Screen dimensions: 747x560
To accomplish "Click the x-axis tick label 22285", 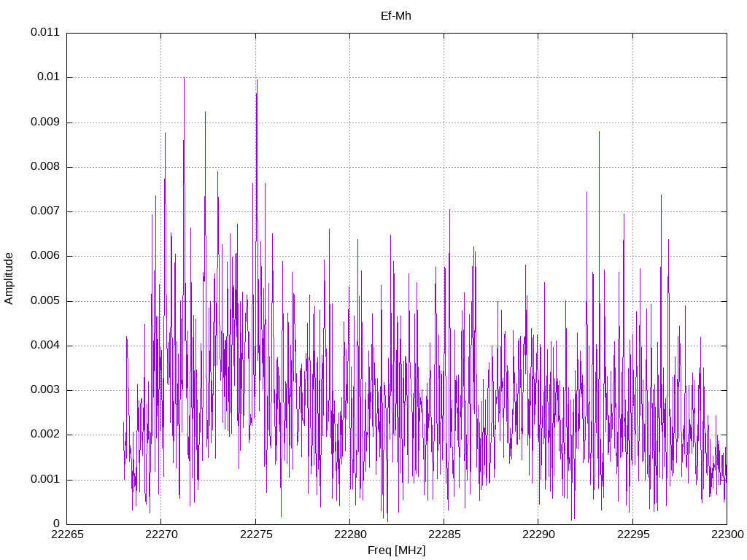I will click(444, 534).
